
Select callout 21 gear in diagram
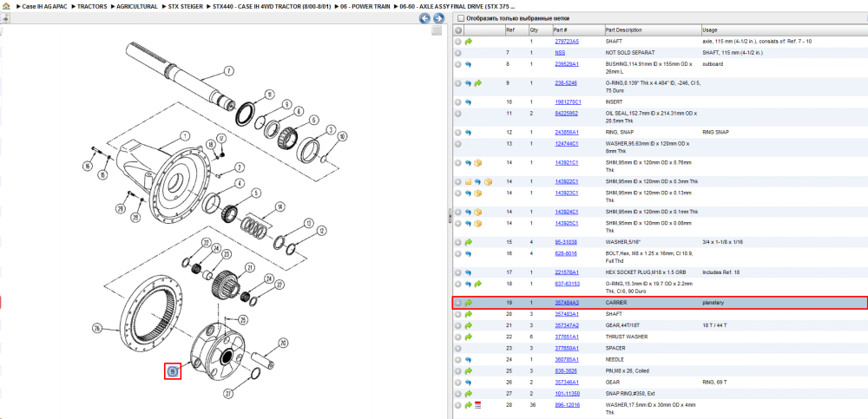point(250,267)
